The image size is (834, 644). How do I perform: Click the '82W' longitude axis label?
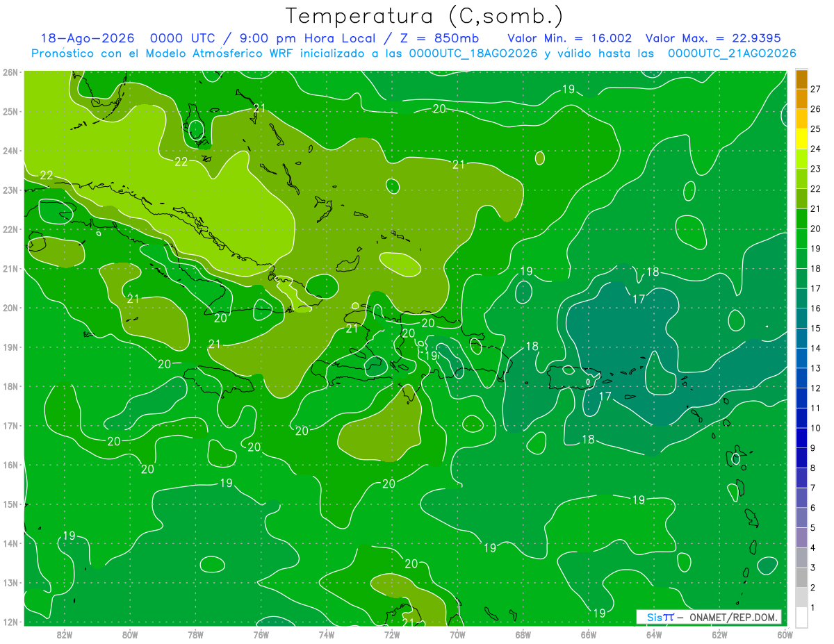pyautogui.click(x=65, y=634)
